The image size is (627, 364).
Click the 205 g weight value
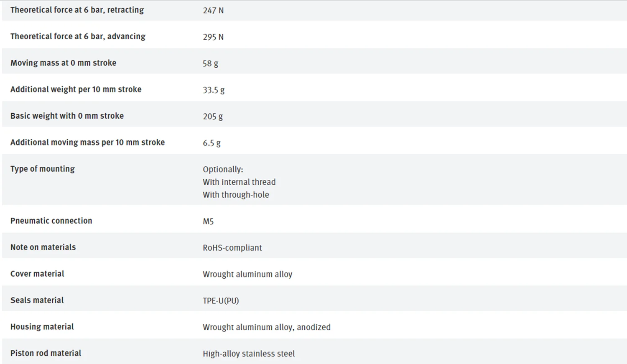213,117
